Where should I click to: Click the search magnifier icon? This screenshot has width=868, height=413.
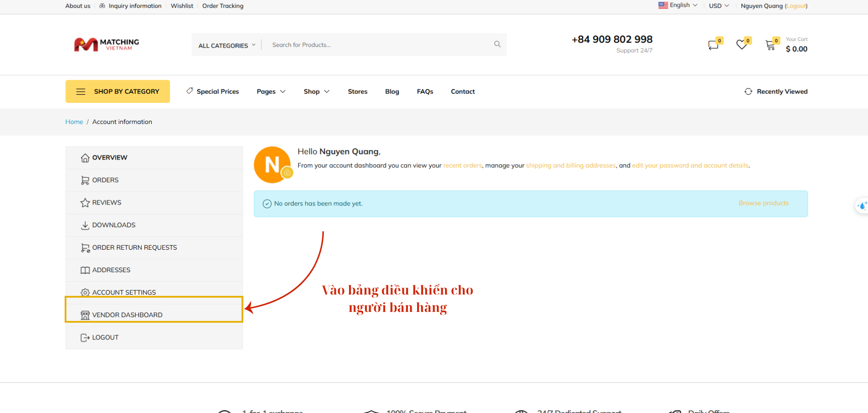point(497,44)
